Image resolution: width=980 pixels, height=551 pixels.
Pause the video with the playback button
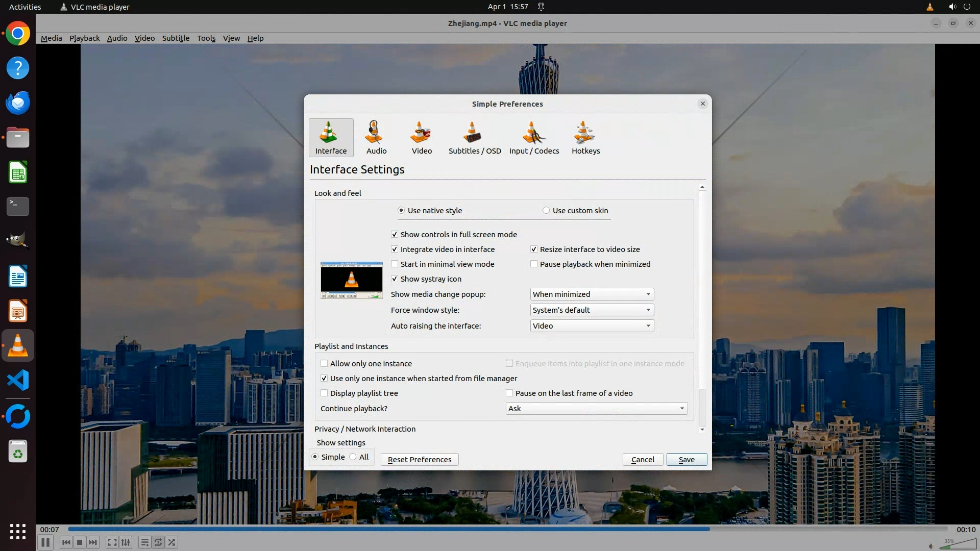pyautogui.click(x=45, y=542)
